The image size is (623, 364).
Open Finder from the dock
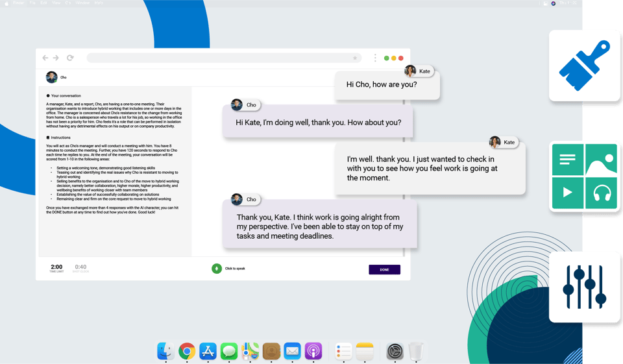click(165, 351)
